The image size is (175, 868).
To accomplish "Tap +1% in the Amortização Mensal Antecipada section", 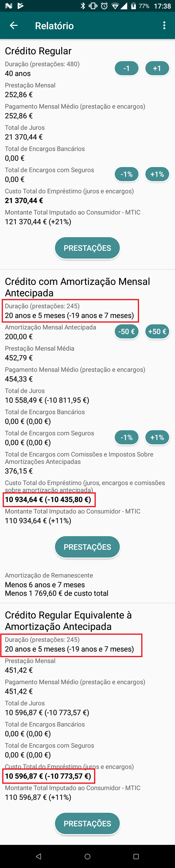I will point(157,437).
